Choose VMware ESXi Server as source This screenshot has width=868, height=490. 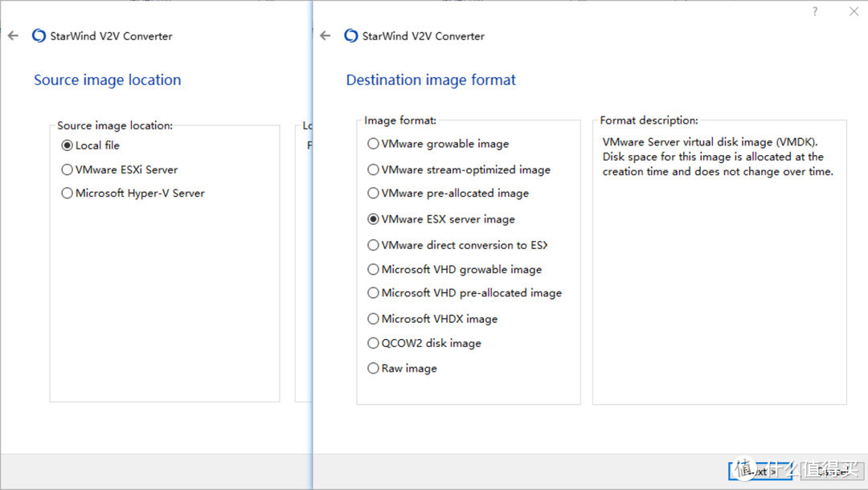pos(67,169)
